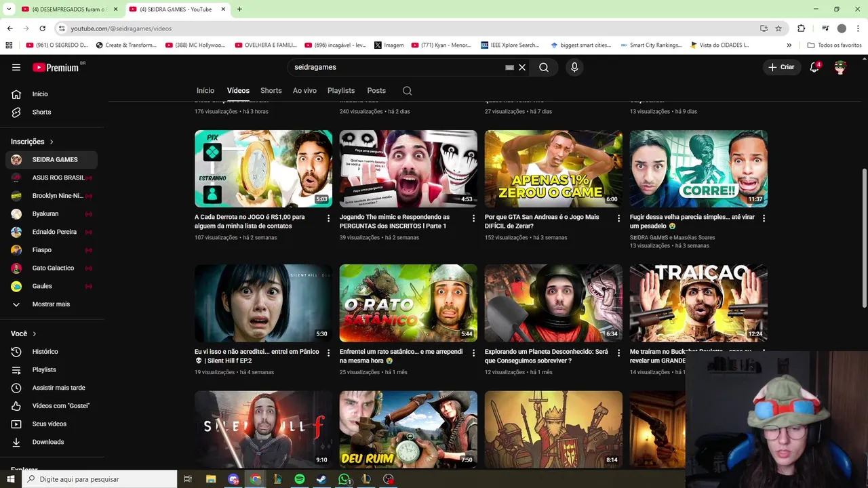
Task: Open Todos os favoritos bookmarks folder
Action: coord(834,45)
